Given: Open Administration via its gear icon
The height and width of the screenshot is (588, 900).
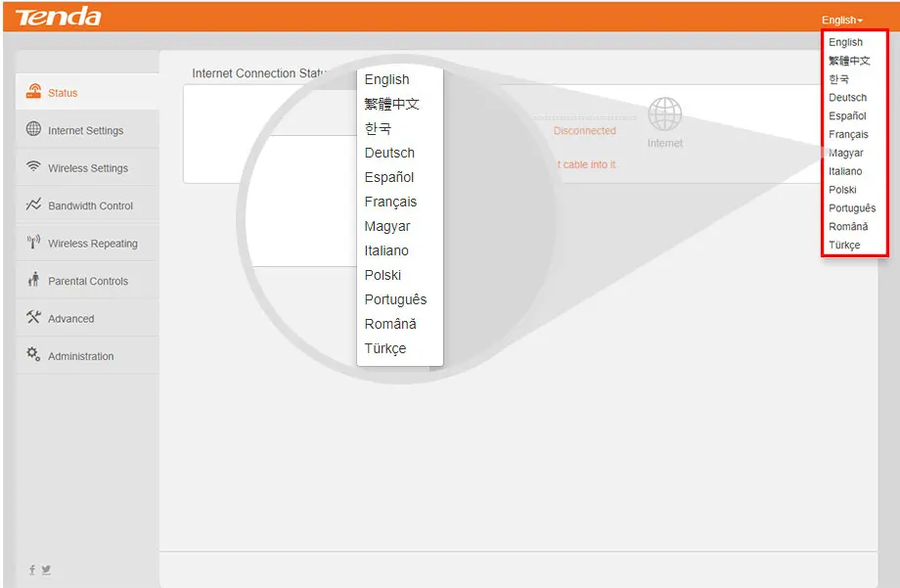Looking at the screenshot, I should click(x=32, y=356).
